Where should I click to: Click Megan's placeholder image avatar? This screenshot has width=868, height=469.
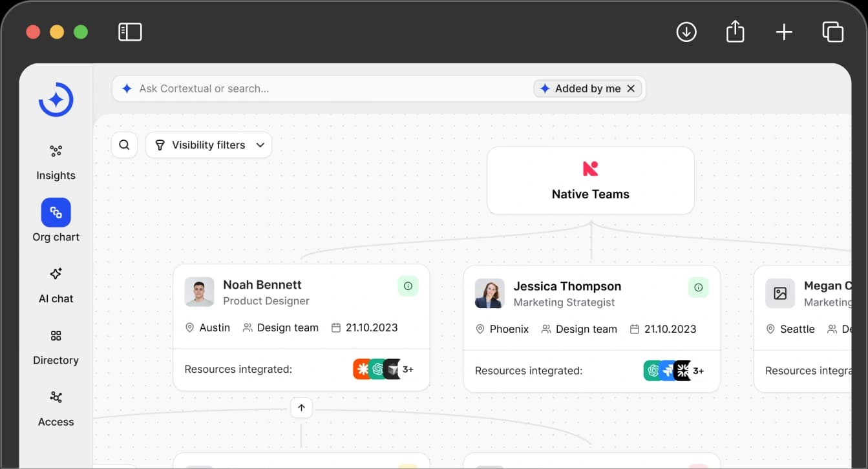[x=780, y=294]
